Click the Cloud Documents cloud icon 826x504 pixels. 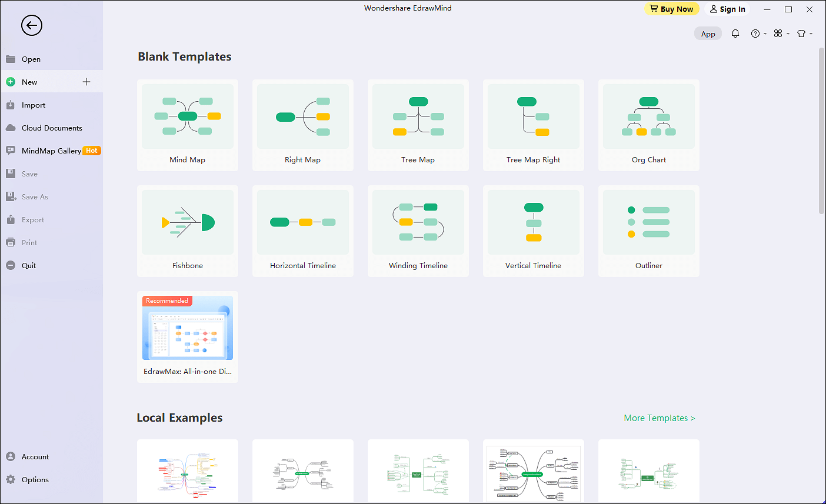[x=11, y=128]
